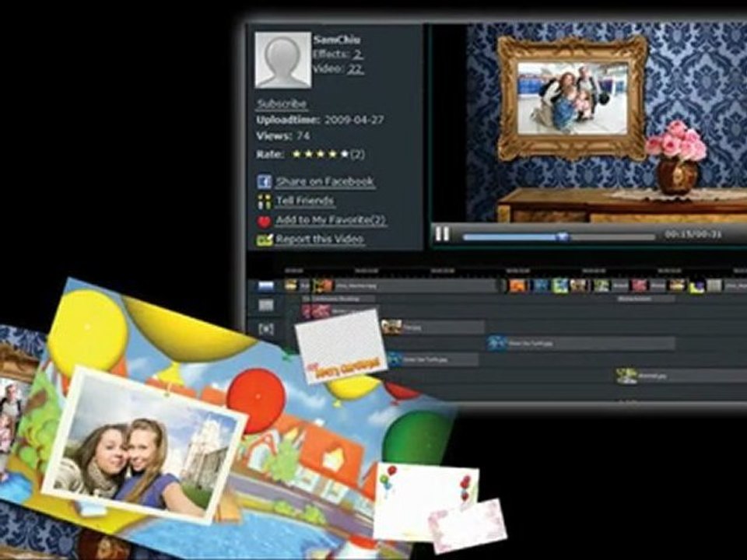
Task: Click the Uploadtime 2009-04-27 text
Action: click(320, 120)
